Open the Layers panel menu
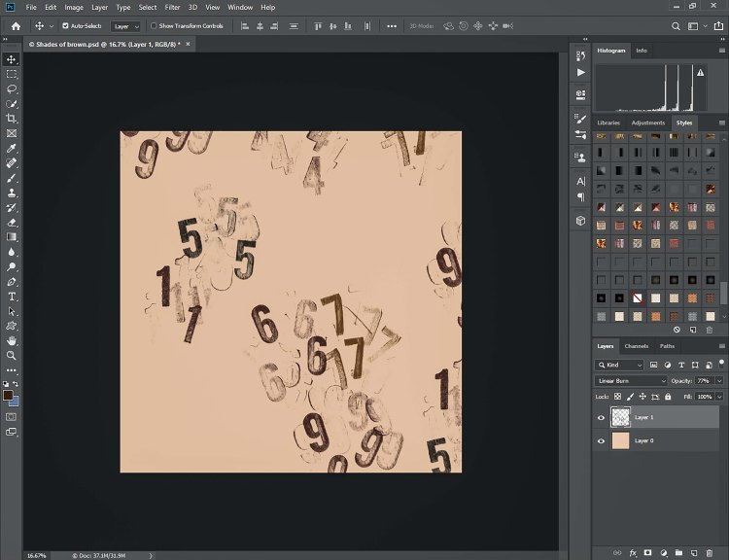Viewport: 729px width, 560px height. point(721,346)
